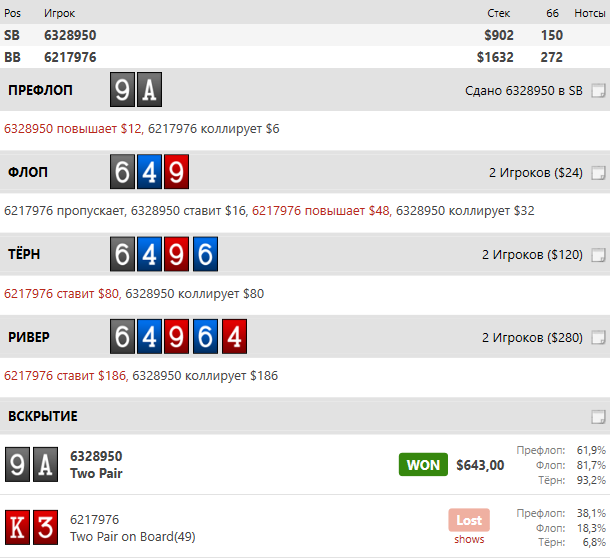Viewport: 613px width, 559px height.
Task: Click the $1632 stack value
Action: pos(495,57)
